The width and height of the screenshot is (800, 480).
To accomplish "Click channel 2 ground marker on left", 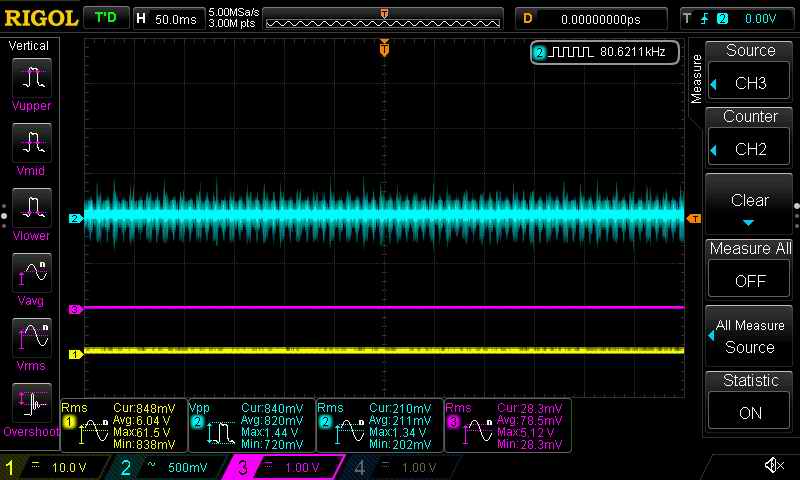I will point(75,218).
